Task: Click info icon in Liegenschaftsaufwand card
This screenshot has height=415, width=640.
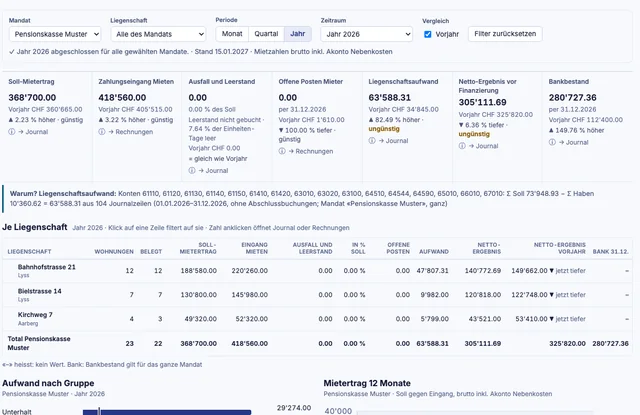Action: [372, 141]
